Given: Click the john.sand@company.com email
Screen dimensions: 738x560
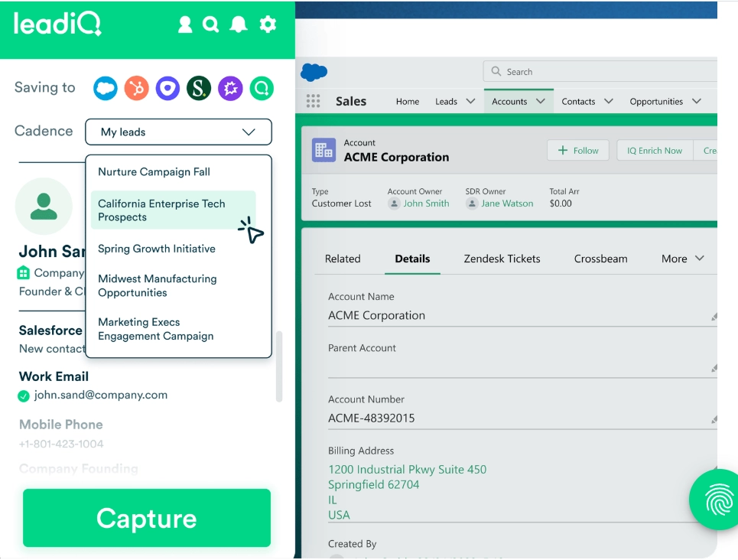Looking at the screenshot, I should 101,396.
